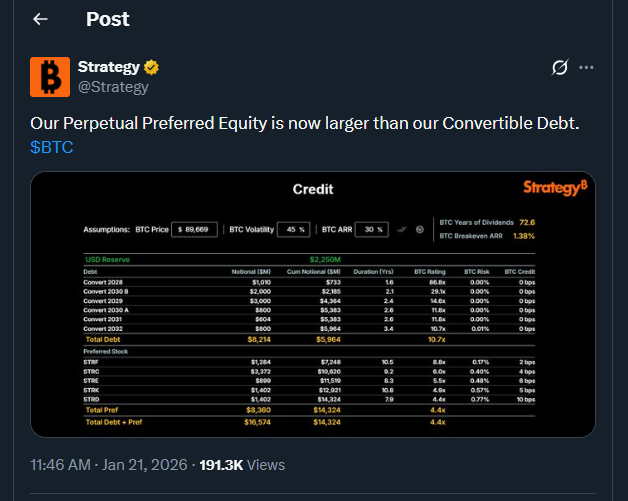Click the Strategy display name
The height and width of the screenshot is (501, 628).
pyautogui.click(x=109, y=67)
